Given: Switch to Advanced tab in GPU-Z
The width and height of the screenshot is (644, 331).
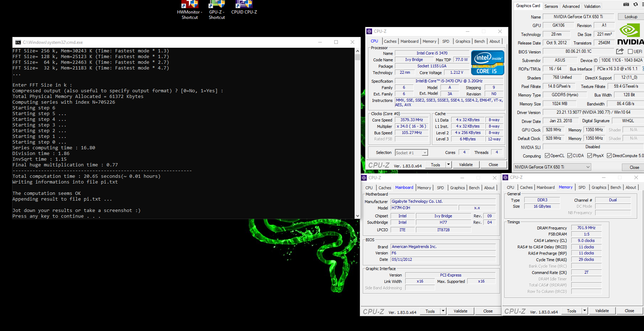Looking at the screenshot, I should tap(571, 6).
